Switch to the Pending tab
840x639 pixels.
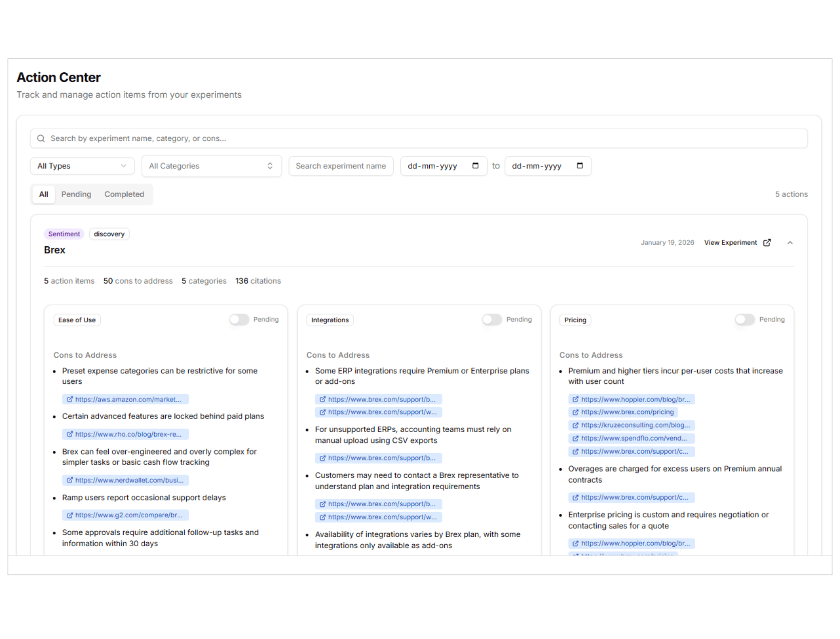click(76, 194)
